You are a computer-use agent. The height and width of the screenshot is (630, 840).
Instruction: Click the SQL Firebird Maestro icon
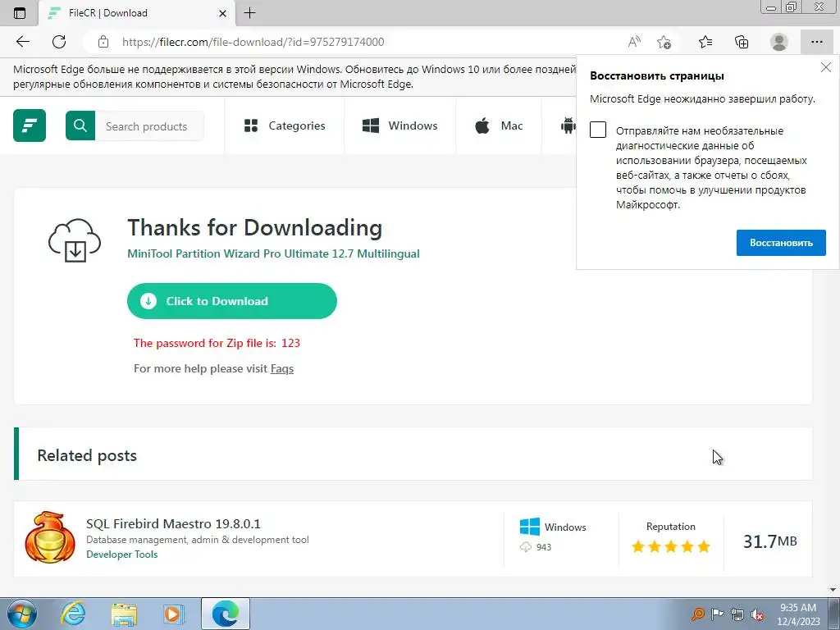[50, 537]
